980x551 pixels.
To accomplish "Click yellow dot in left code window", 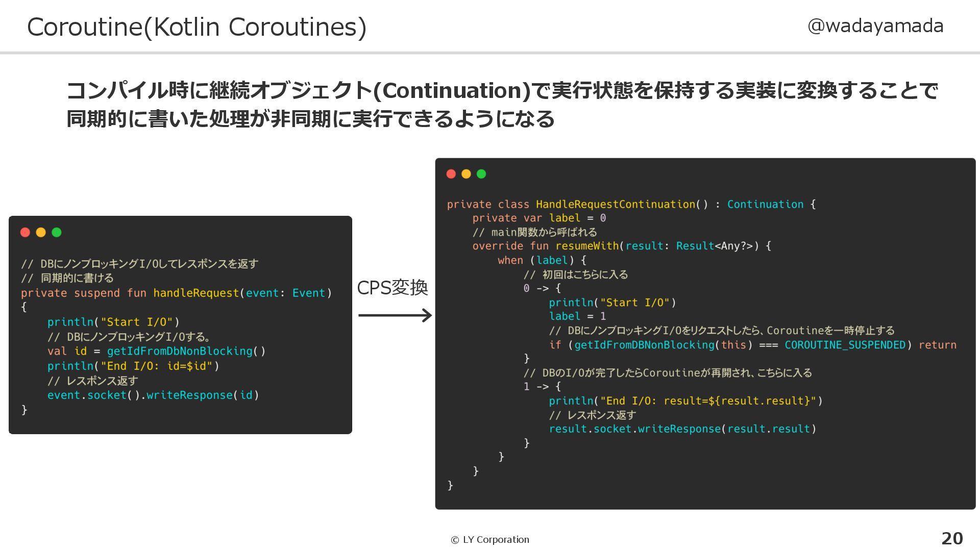I will coord(41,233).
